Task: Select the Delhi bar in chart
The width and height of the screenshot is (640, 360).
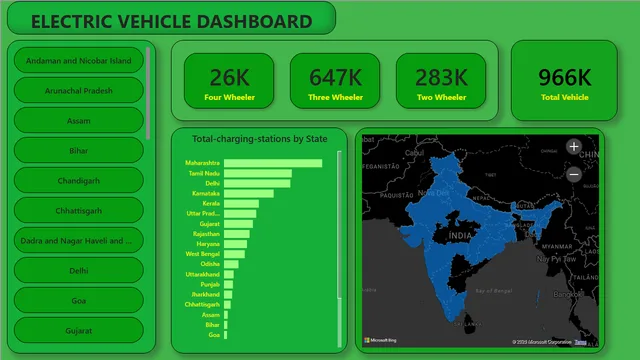Action: click(x=257, y=184)
